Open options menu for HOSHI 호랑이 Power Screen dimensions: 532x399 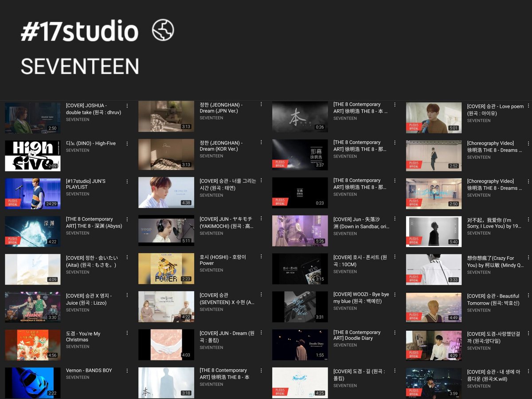pos(261,257)
